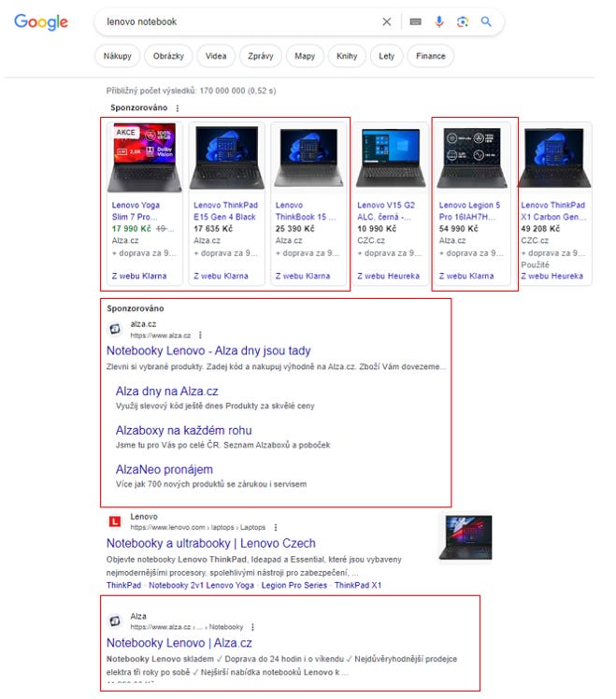Click the https://www.alza.cz ad URL
This screenshot has height=699, width=616.
click(x=160, y=335)
